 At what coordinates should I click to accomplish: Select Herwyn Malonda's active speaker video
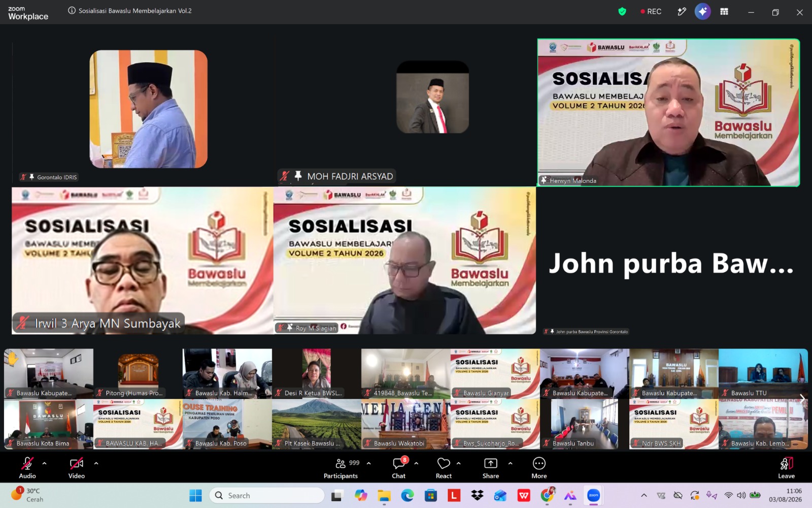click(668, 113)
